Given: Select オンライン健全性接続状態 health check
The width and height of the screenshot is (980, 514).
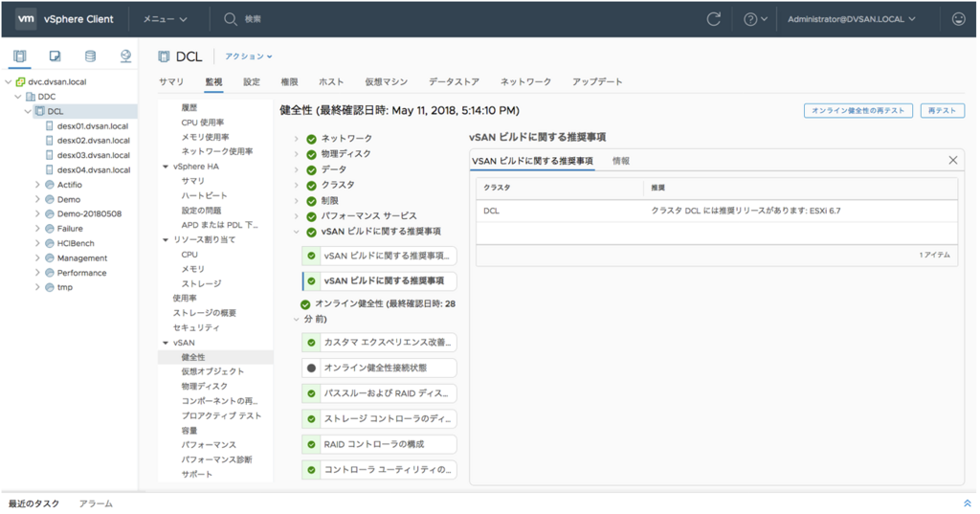Looking at the screenshot, I should tap(379, 368).
